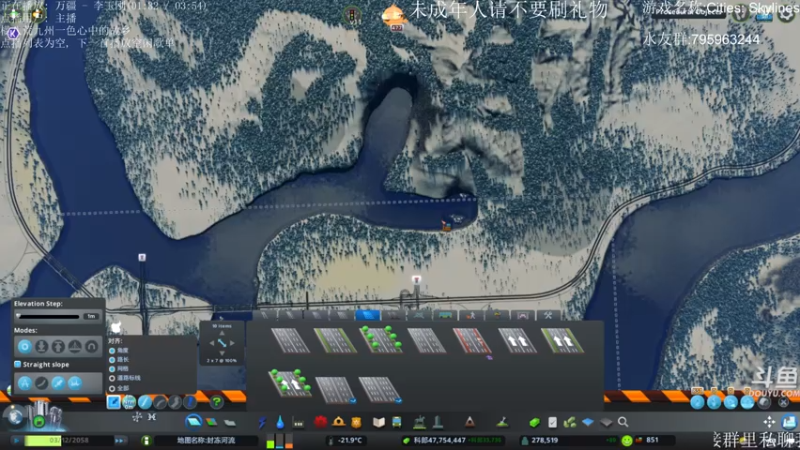This screenshot has width=800, height=450.
Task: Open the Parks statue icon
Action: point(419,422)
